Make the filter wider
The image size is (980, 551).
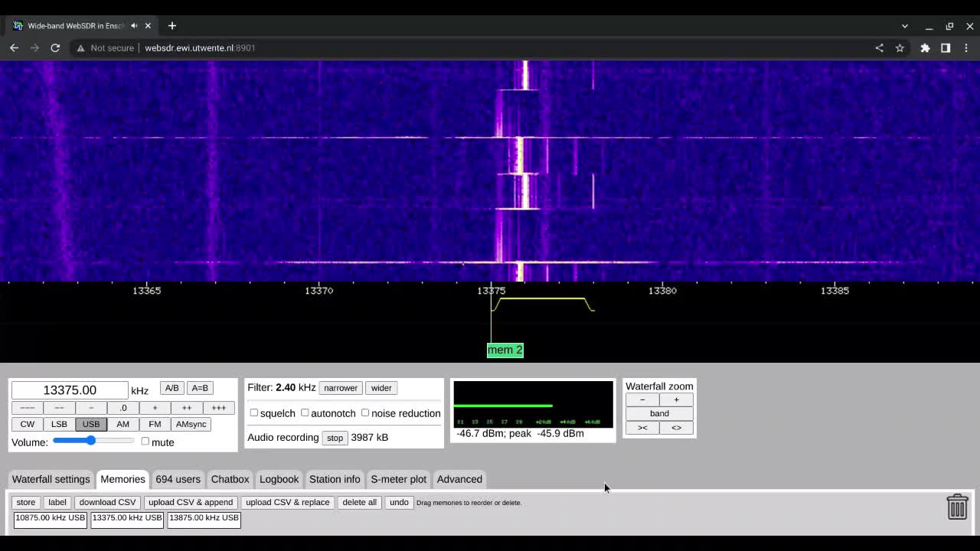point(381,388)
